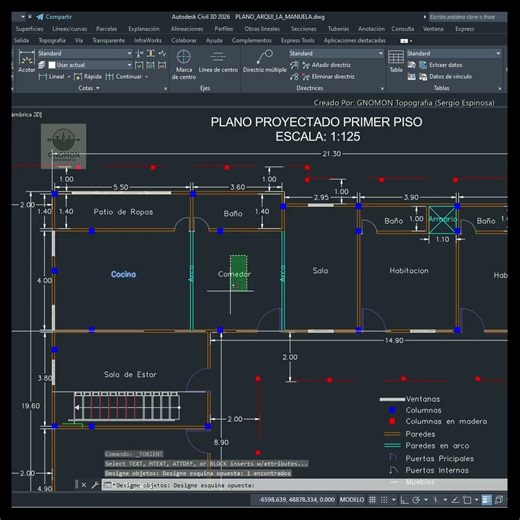Toggle isometric drafting in status bar
The image size is (520, 520).
coord(435,500)
